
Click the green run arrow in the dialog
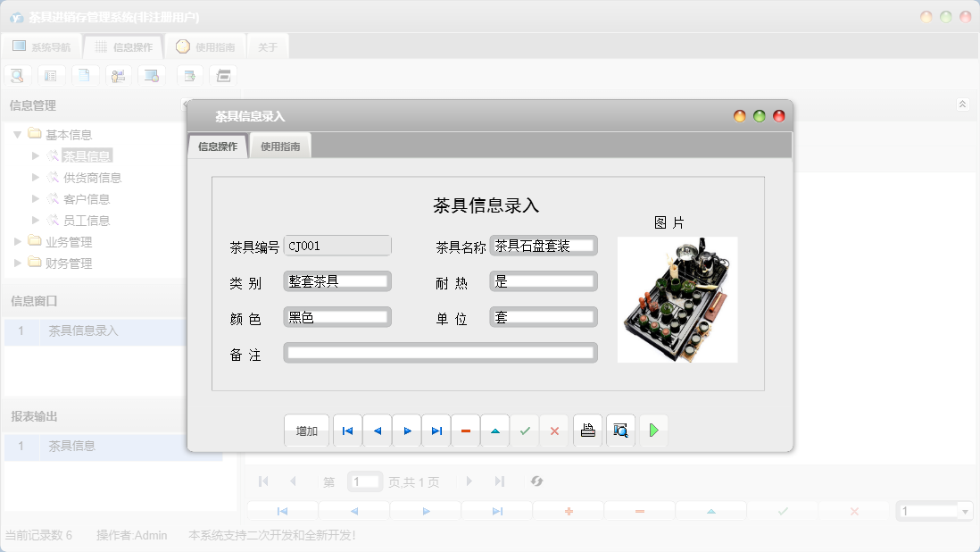(652, 431)
